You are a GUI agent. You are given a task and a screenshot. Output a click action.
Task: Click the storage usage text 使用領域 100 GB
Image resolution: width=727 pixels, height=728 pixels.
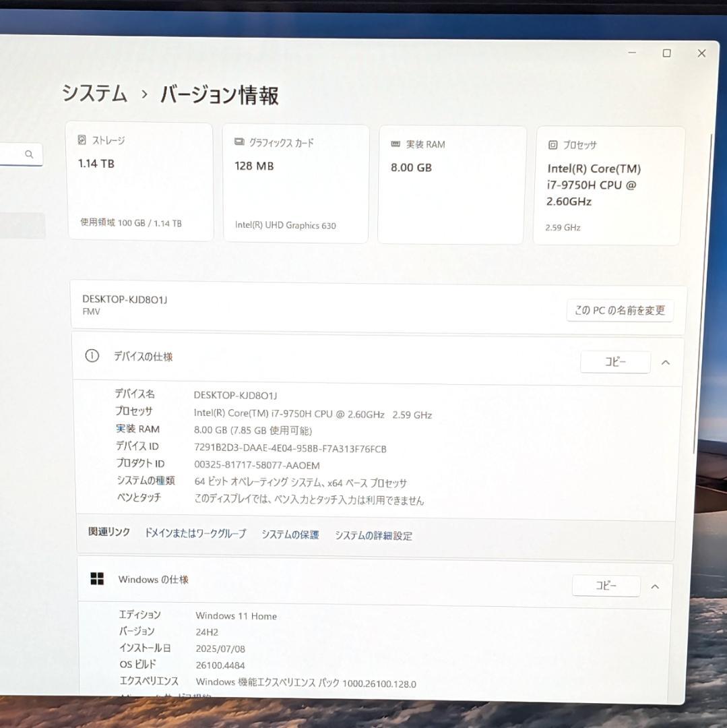pos(115,222)
